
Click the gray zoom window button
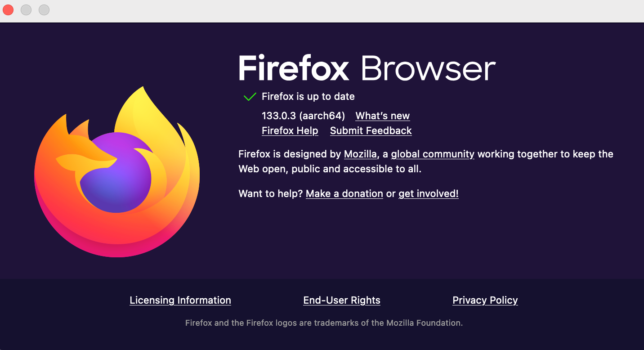tap(44, 9)
